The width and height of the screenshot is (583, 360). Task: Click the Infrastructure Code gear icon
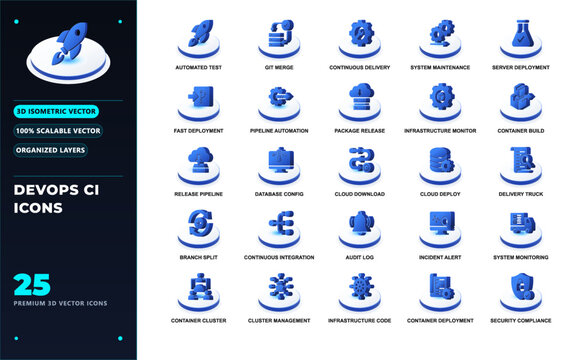pos(360,291)
